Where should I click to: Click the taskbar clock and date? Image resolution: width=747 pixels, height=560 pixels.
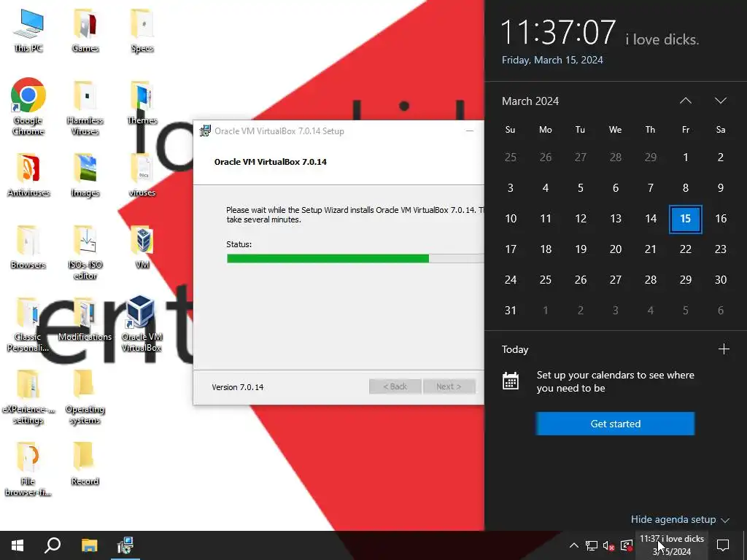[x=672, y=545]
